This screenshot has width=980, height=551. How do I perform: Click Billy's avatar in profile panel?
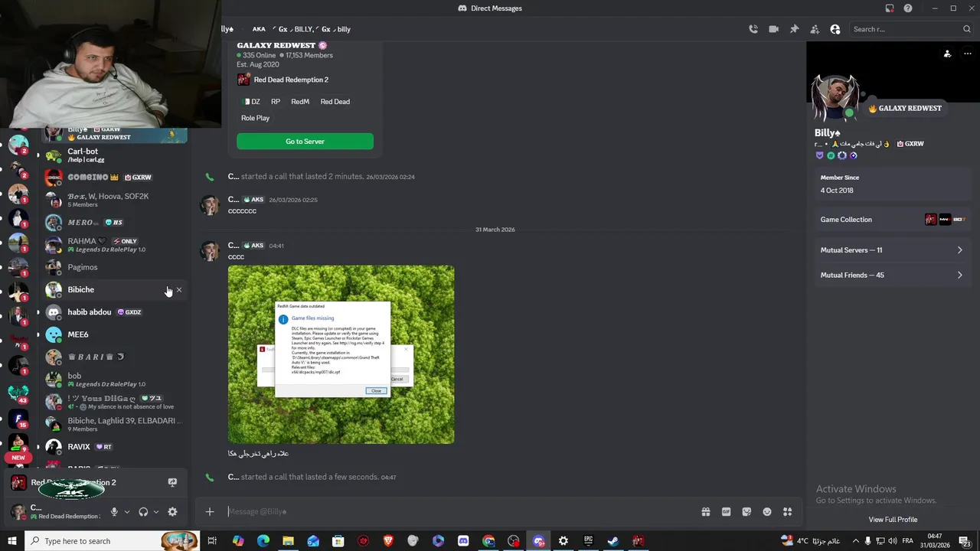(835, 98)
